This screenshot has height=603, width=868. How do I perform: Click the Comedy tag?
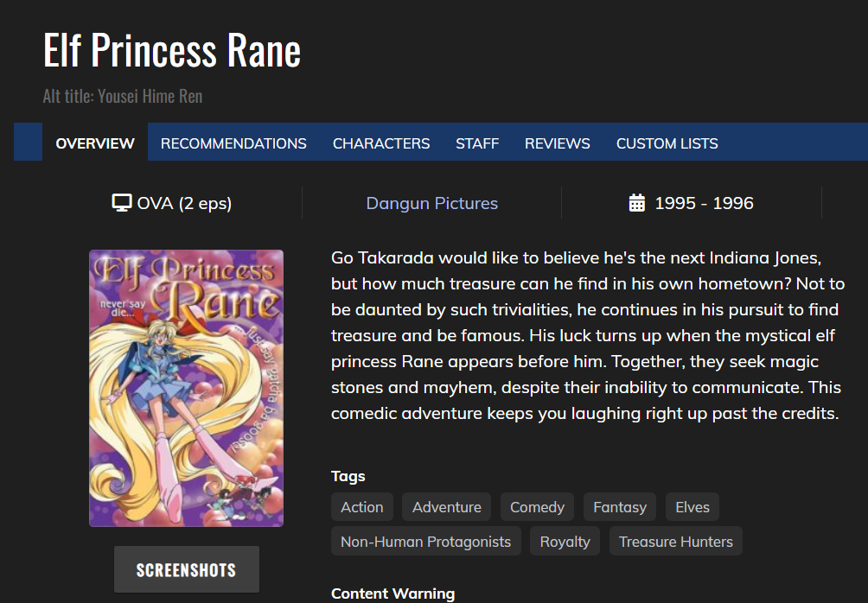coord(537,507)
